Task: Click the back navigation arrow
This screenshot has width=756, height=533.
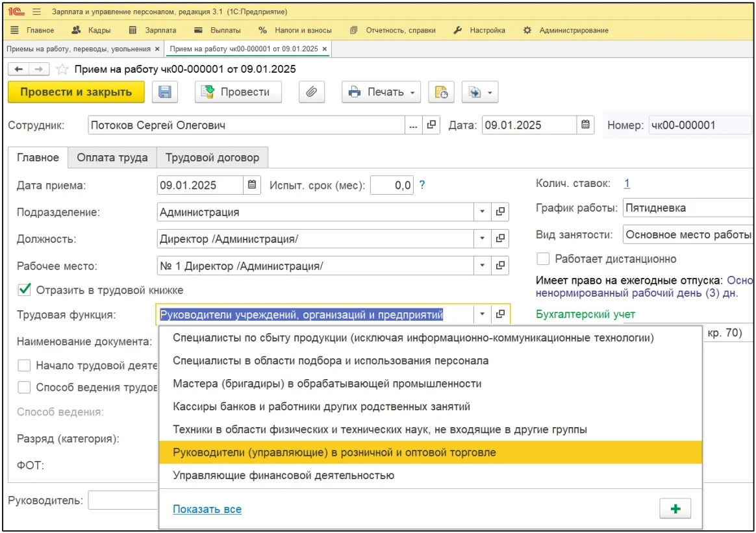Action: (18, 69)
